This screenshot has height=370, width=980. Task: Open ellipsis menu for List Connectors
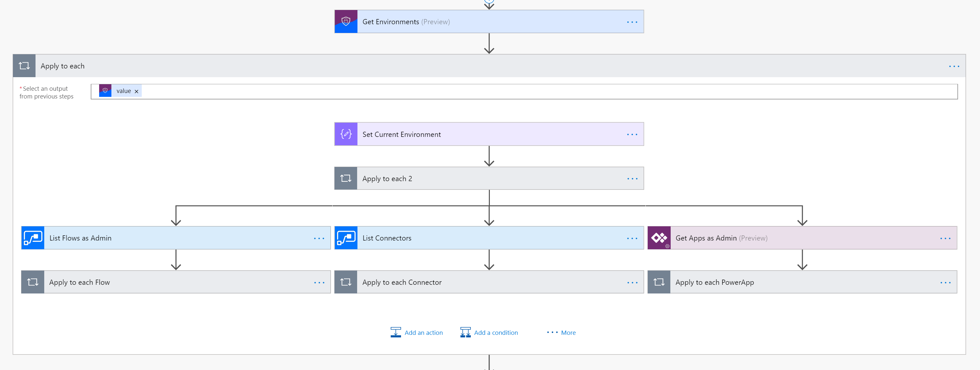632,238
